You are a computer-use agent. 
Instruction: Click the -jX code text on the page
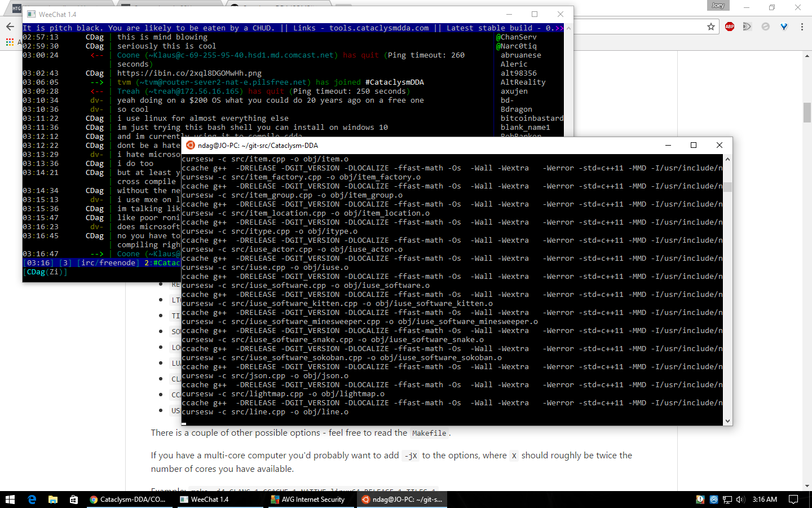pyautogui.click(x=411, y=456)
